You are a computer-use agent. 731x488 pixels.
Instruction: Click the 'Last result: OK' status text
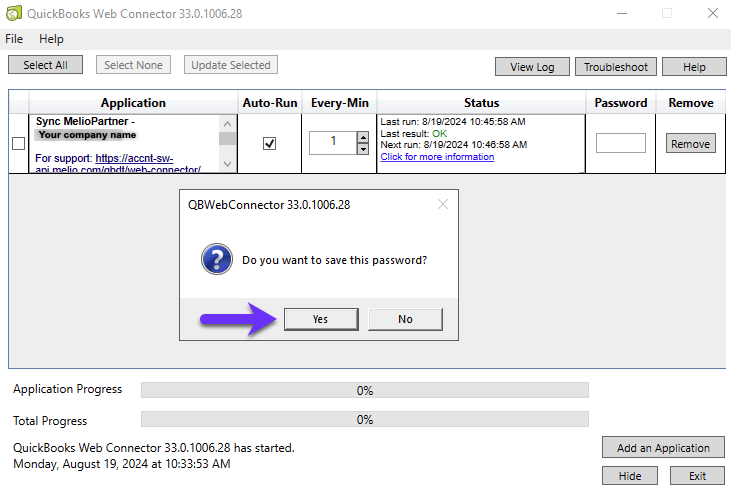pyautogui.click(x=414, y=133)
